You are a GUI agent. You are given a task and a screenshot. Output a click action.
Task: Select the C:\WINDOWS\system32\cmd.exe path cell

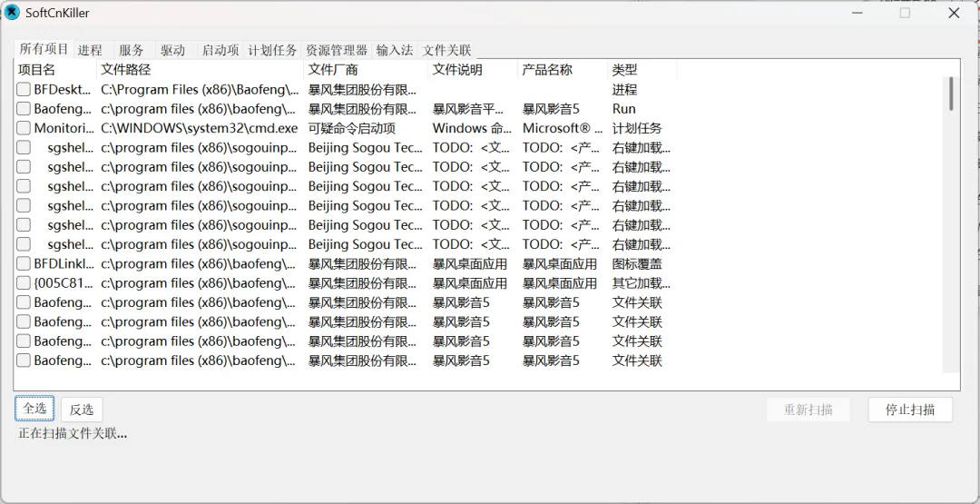click(x=200, y=128)
